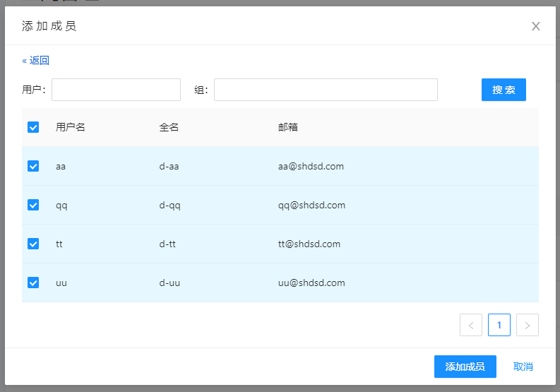
Task: Uncheck the checkbox for user uu
Action: [33, 283]
